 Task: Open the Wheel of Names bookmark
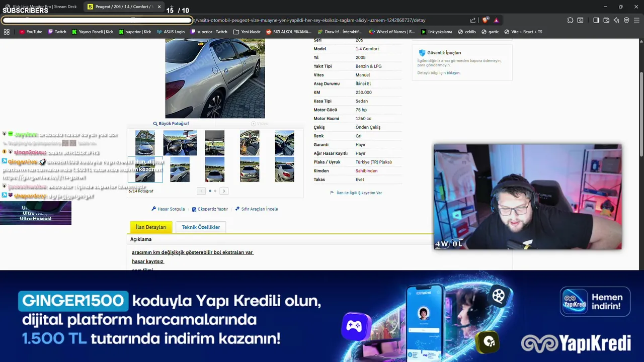pyautogui.click(x=392, y=32)
